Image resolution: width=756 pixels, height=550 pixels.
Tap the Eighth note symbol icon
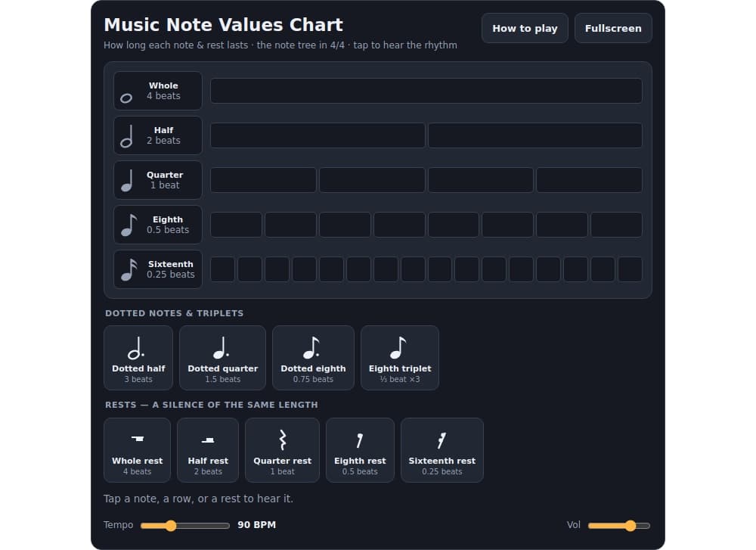point(129,225)
